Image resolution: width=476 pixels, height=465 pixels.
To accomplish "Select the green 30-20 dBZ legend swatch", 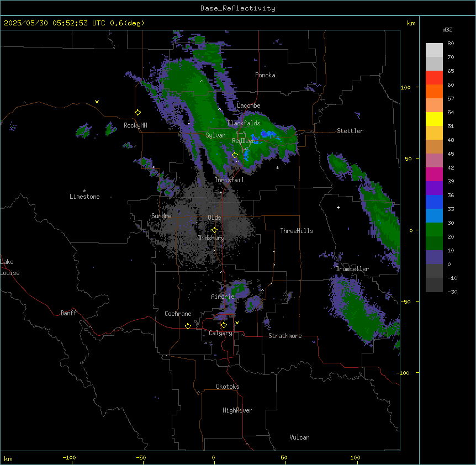I will [x=434, y=230].
